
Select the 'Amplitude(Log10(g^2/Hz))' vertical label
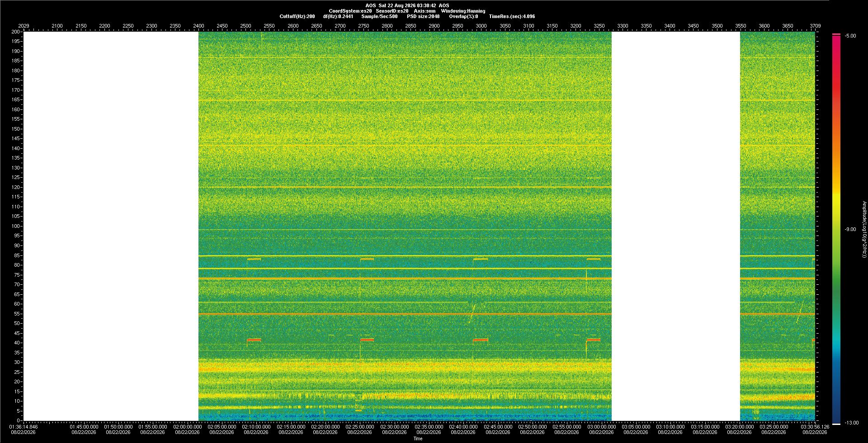tap(864, 229)
